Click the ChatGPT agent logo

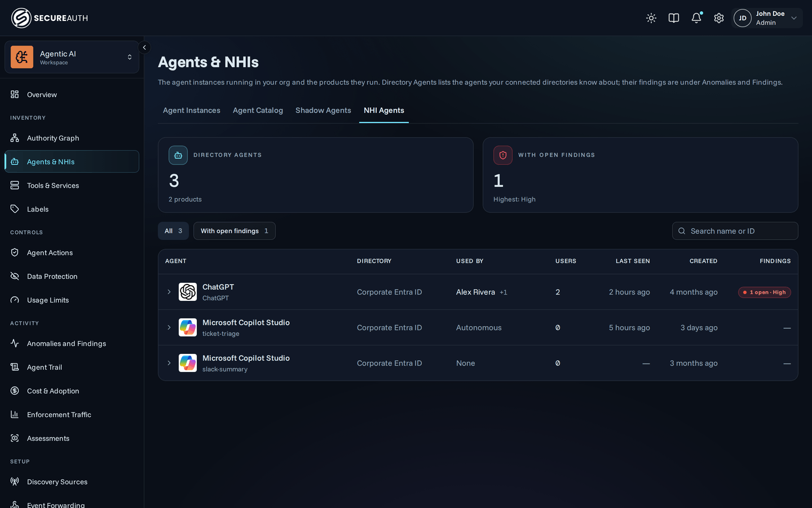point(188,292)
